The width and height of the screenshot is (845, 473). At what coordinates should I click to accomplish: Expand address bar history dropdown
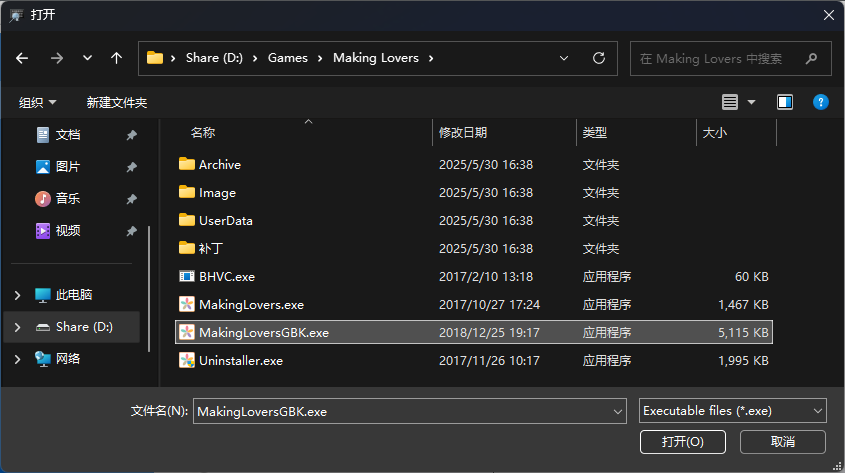[x=564, y=58]
